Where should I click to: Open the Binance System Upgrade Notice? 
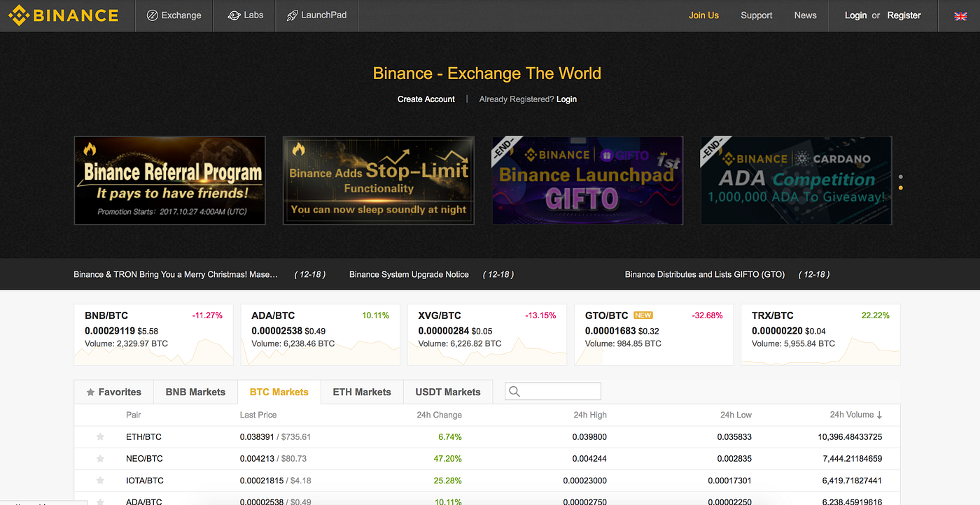tap(409, 275)
